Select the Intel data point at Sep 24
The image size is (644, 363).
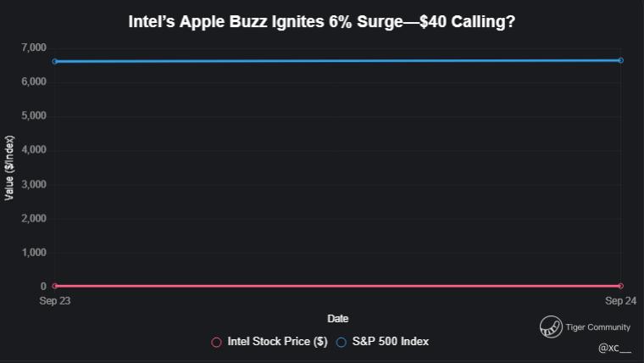[620, 286]
